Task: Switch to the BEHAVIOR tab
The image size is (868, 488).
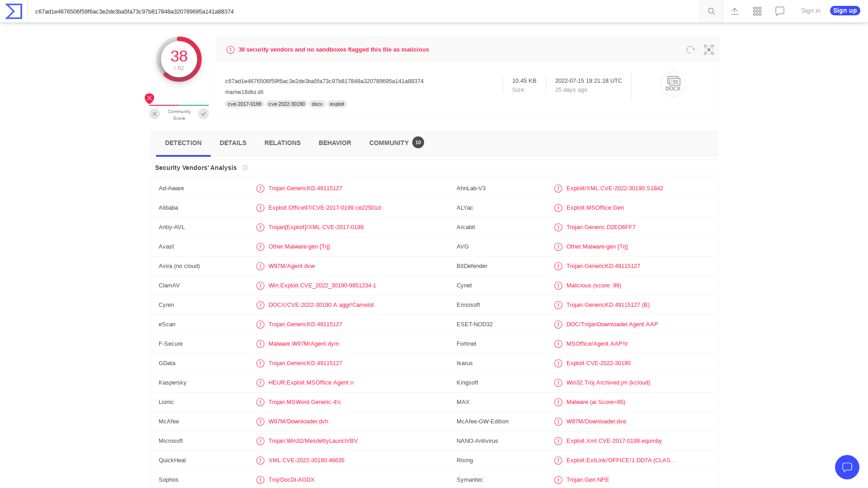Action: coord(335,143)
